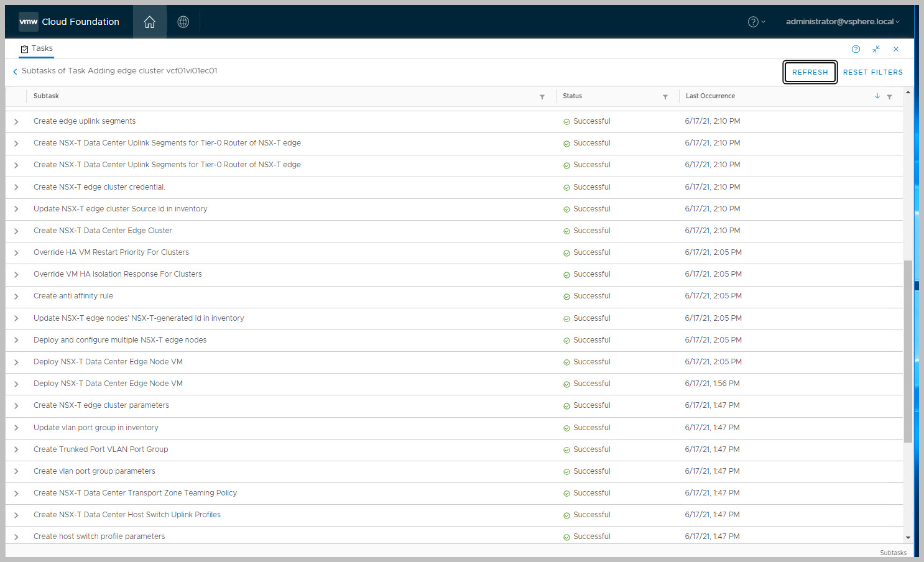Click the REFRESH button

coord(810,72)
